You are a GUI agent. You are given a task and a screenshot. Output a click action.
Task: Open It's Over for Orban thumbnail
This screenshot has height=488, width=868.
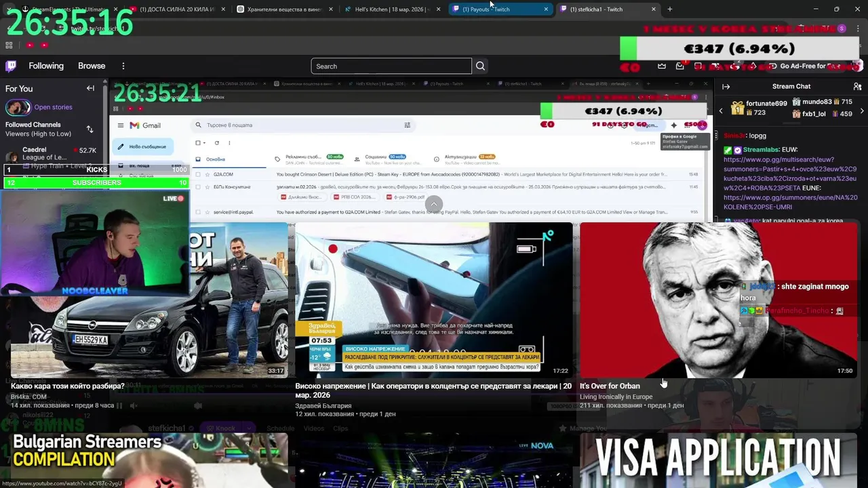pos(718,300)
